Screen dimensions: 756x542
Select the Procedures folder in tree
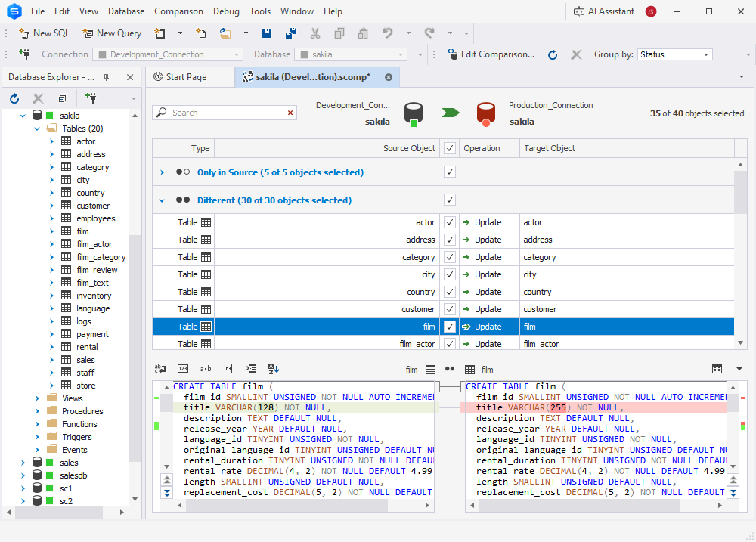tap(82, 411)
